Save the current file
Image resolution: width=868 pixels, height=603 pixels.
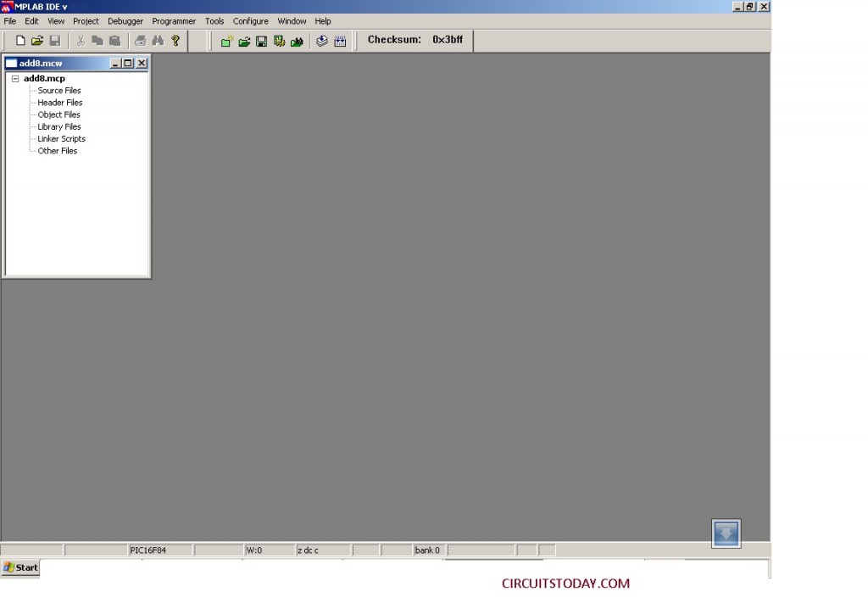[x=55, y=40]
